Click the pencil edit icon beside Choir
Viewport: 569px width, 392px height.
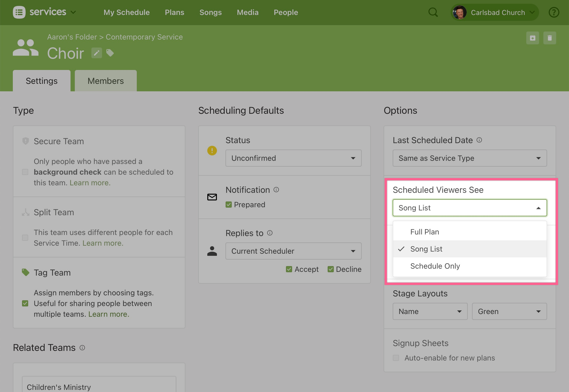[97, 53]
